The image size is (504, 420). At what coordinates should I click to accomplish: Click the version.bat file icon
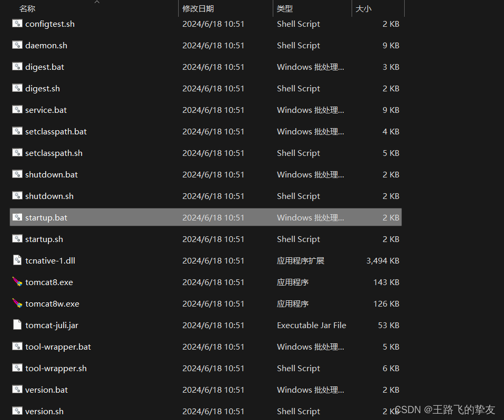point(17,389)
